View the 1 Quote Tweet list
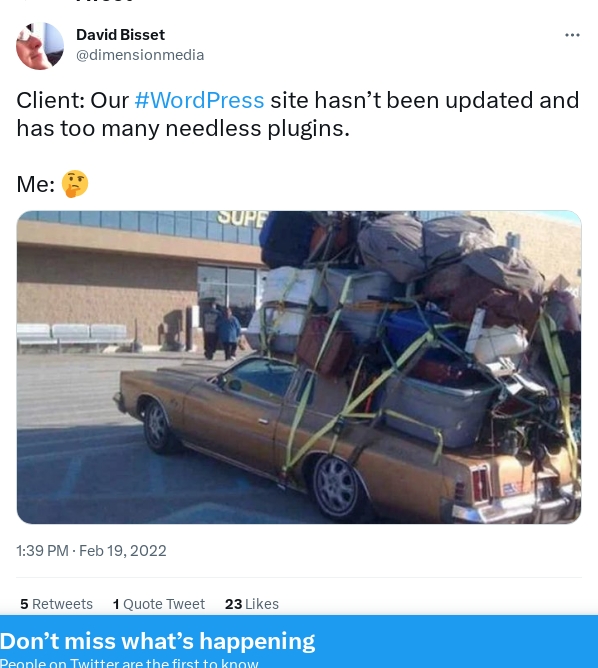The image size is (598, 668). tap(159, 604)
